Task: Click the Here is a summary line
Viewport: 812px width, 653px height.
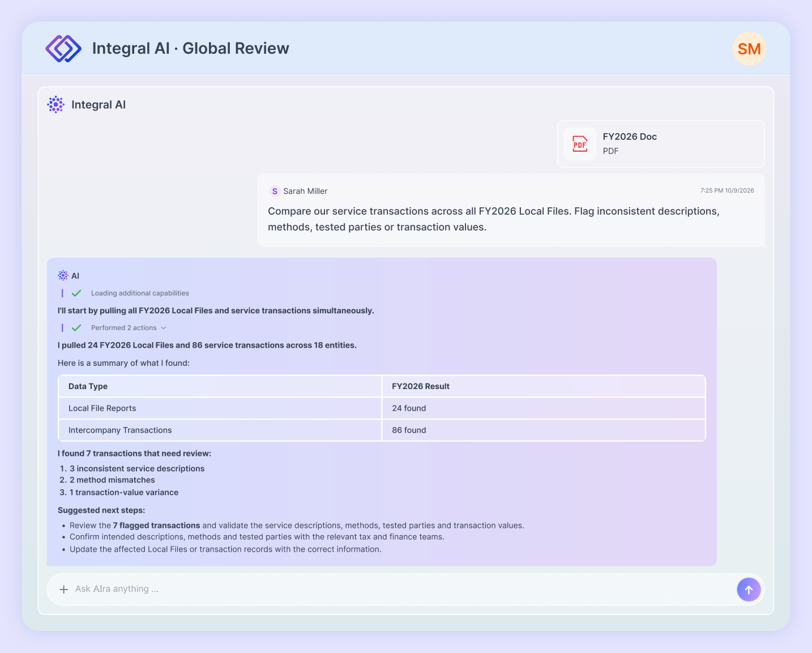Action: click(123, 363)
